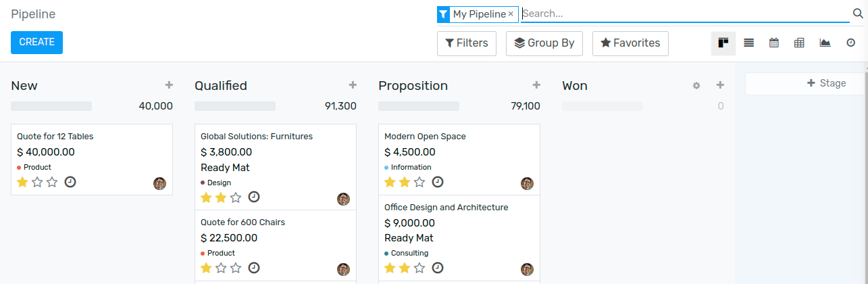
Task: Set second star on Quote for 600 Chairs
Action: [221, 268]
